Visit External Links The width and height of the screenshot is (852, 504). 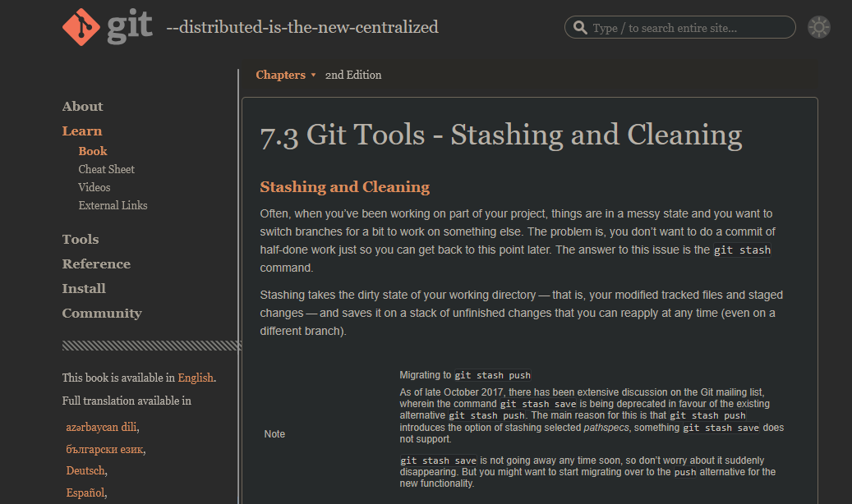pos(113,205)
